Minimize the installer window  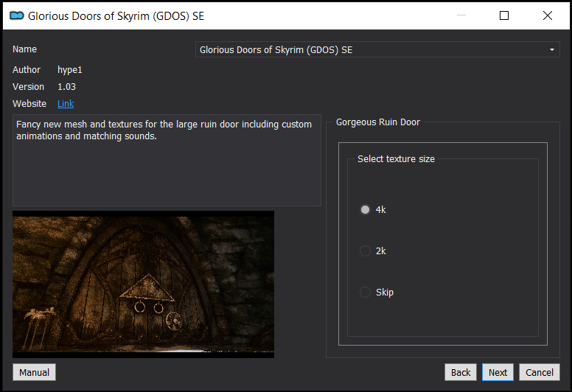click(461, 15)
